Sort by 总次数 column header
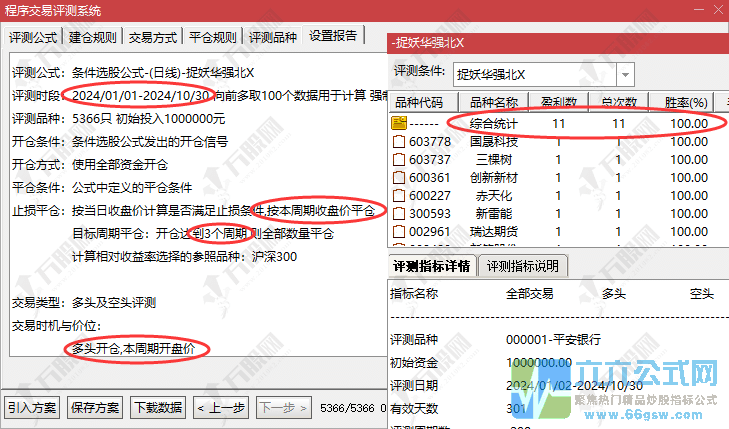This screenshot has height=429, width=729. (x=619, y=102)
